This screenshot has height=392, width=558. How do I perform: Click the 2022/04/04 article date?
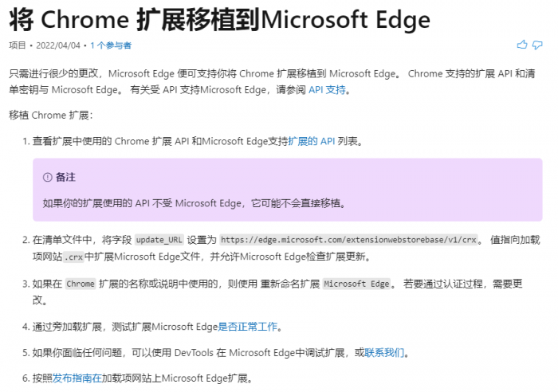58,45
